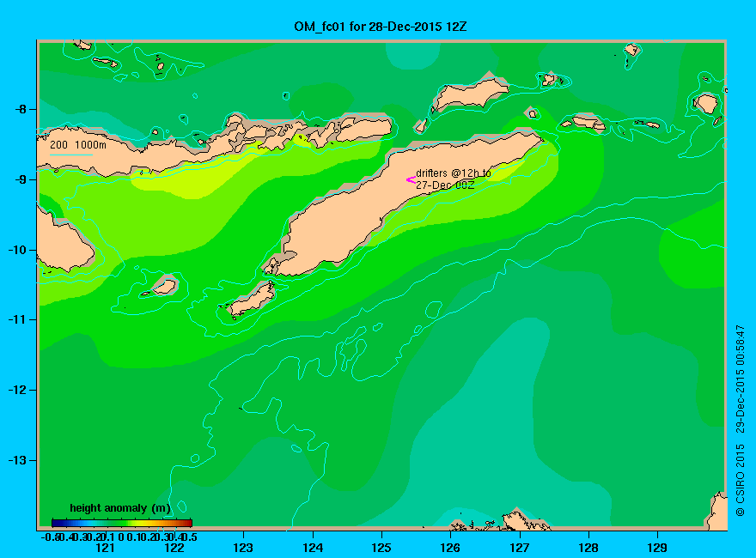Click the longitude label 122
The height and width of the screenshot is (558, 756).
(x=174, y=548)
